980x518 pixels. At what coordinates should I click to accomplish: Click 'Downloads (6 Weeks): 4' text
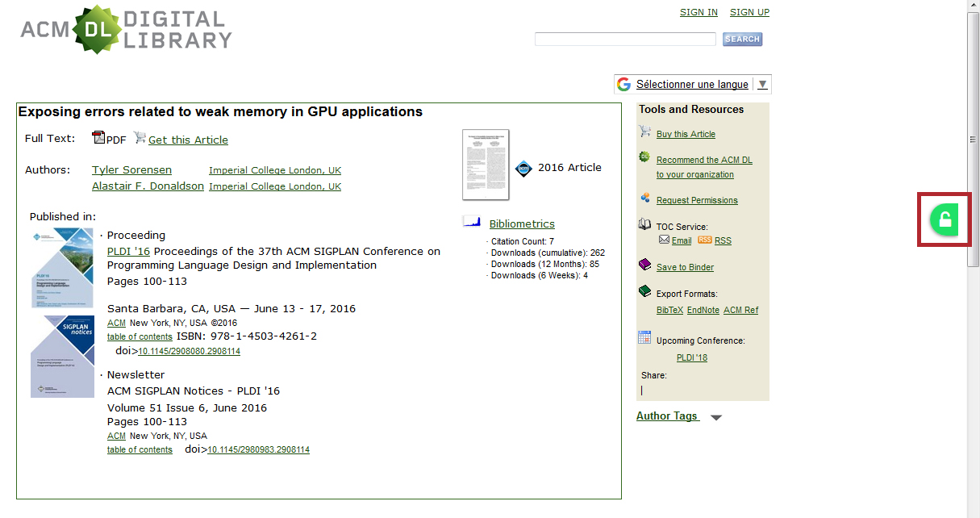tap(540, 276)
